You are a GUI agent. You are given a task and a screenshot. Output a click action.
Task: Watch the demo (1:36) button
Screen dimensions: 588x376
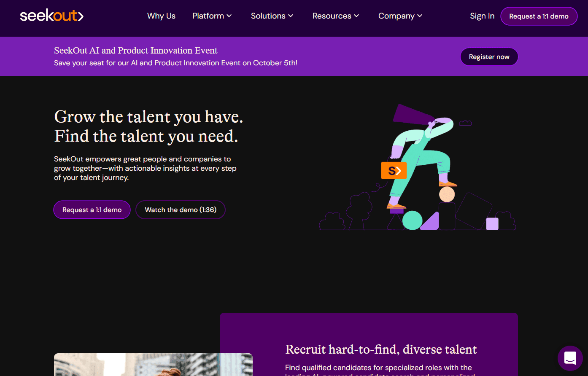181,209
